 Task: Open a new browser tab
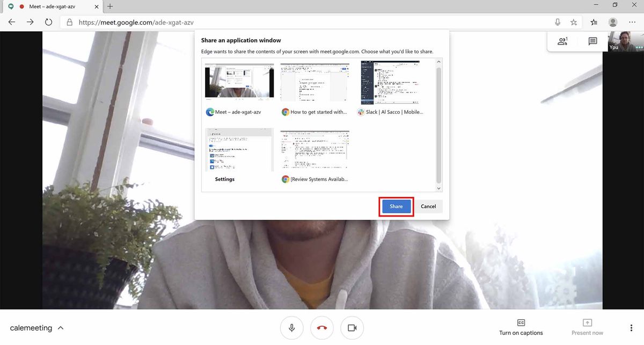click(109, 6)
